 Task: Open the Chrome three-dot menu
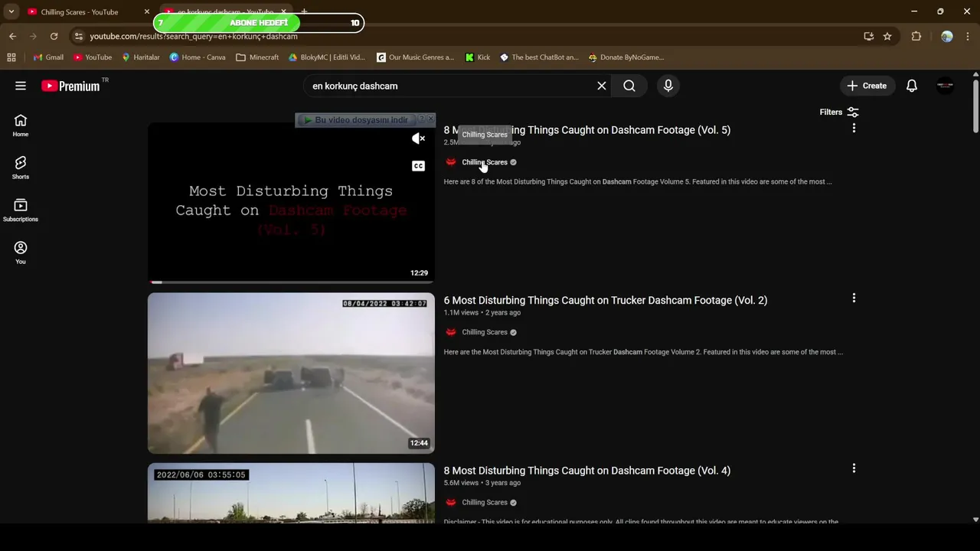968,36
